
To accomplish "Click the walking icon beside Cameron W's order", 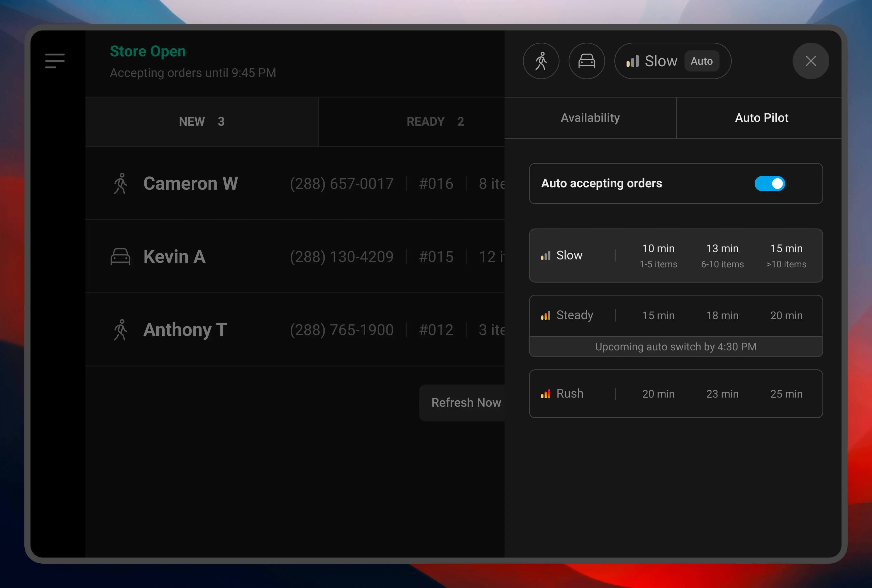I will tap(121, 183).
